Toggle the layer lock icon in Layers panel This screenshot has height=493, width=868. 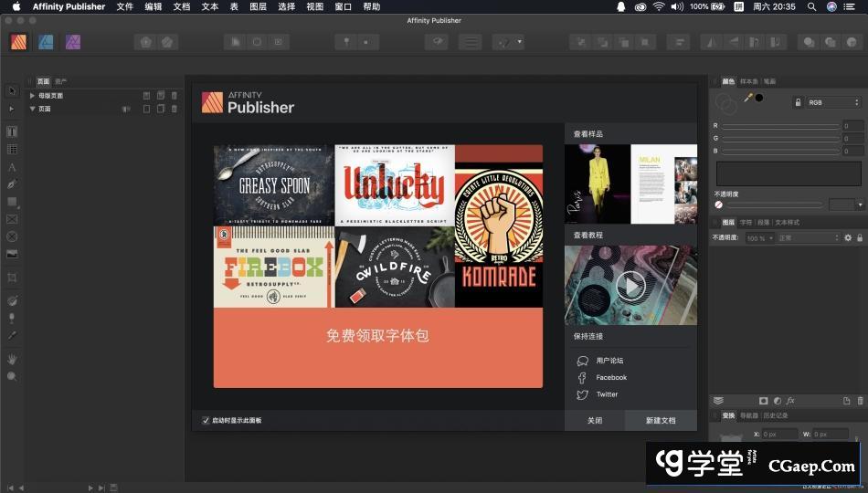860,238
